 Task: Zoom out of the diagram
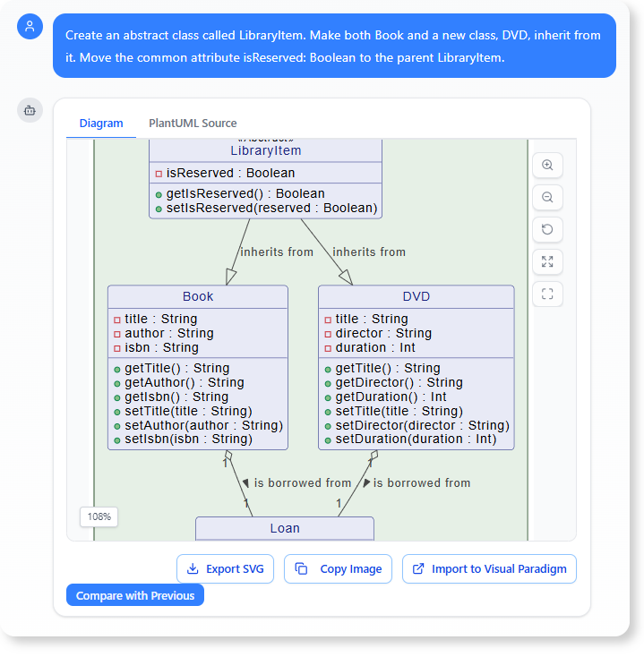click(547, 197)
